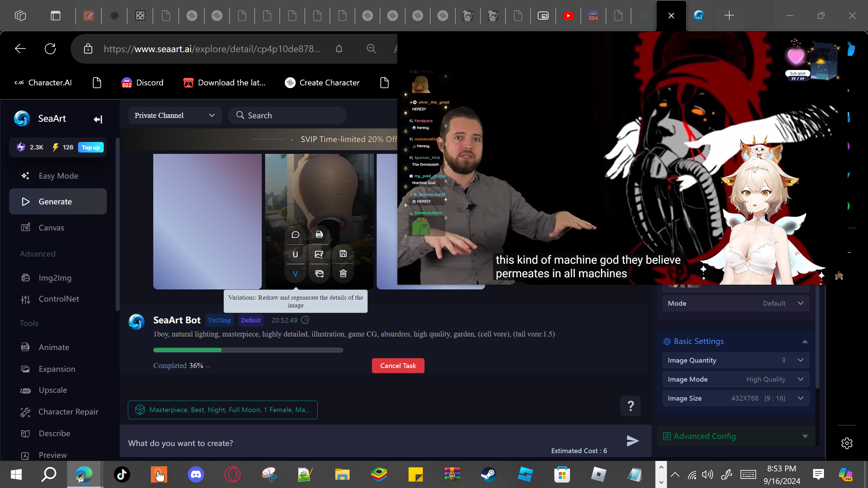Click the envelope remix icon on the image
This screenshot has width=868, height=488.
tap(319, 273)
